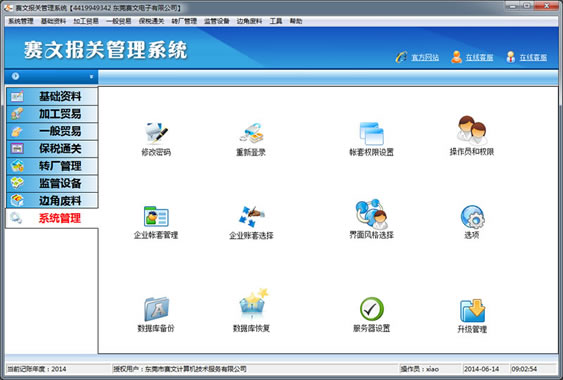
Task: Select 加工贸易 in the left sidebar
Action: [52, 114]
